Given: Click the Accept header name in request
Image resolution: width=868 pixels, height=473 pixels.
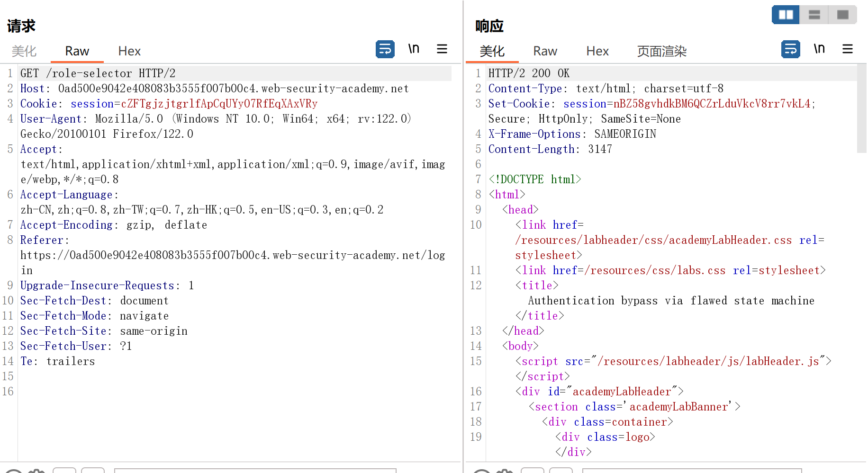Looking at the screenshot, I should click(38, 149).
